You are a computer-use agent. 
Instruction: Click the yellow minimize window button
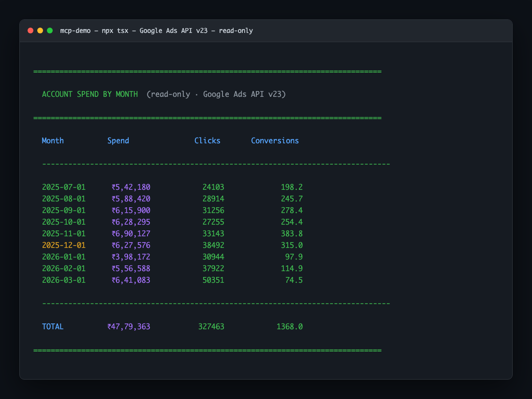click(x=40, y=31)
